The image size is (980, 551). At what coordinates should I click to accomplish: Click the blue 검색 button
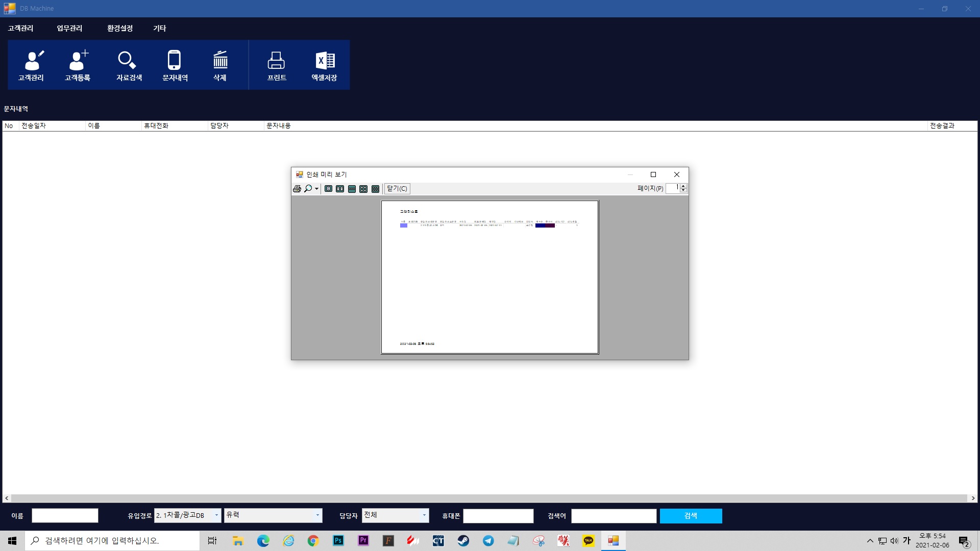(x=691, y=516)
